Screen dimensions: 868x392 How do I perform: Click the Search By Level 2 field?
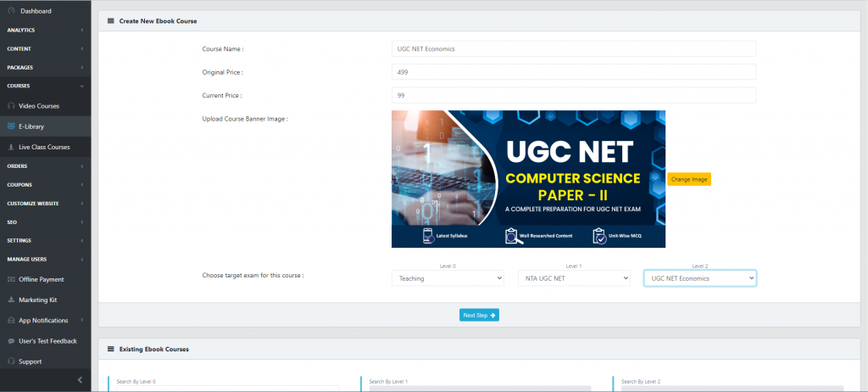(x=732, y=389)
